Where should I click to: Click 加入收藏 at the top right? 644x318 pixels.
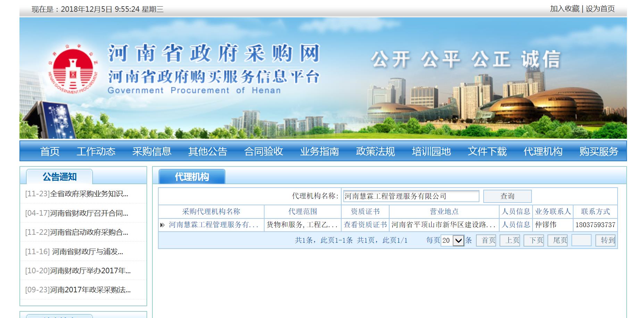(x=564, y=9)
